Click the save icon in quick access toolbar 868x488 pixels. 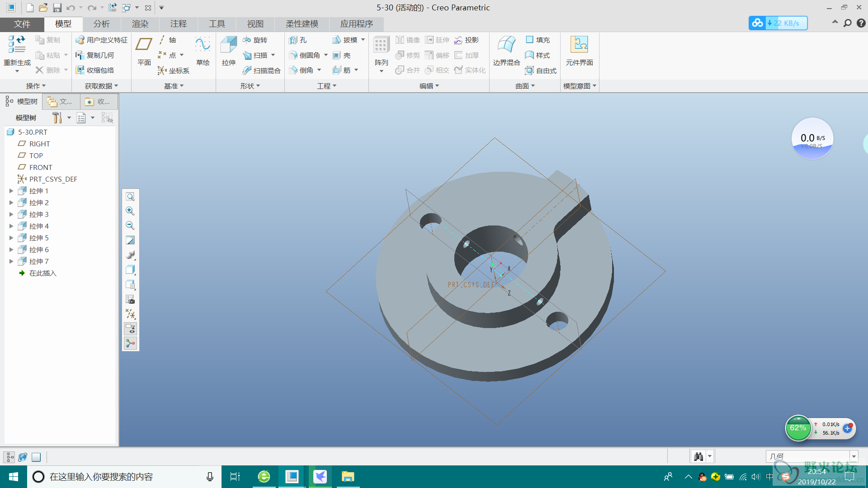[57, 8]
